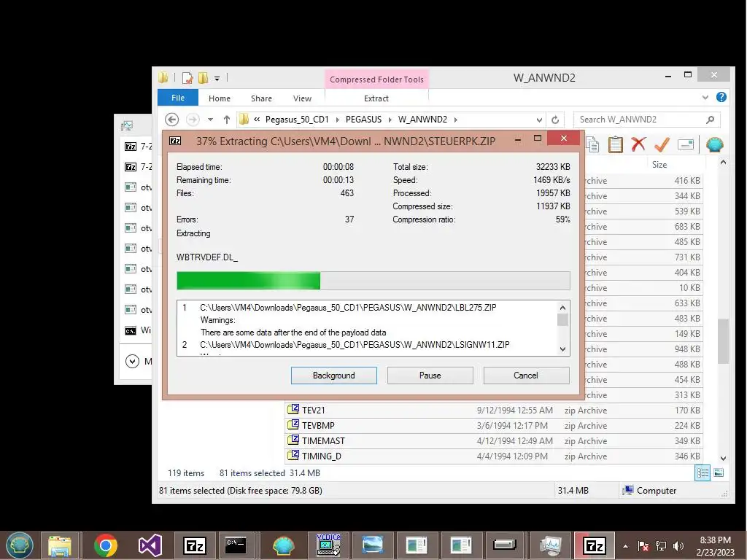Click the chevron after PEGASUS in breadcrumb
The image size is (747, 560).
click(390, 120)
